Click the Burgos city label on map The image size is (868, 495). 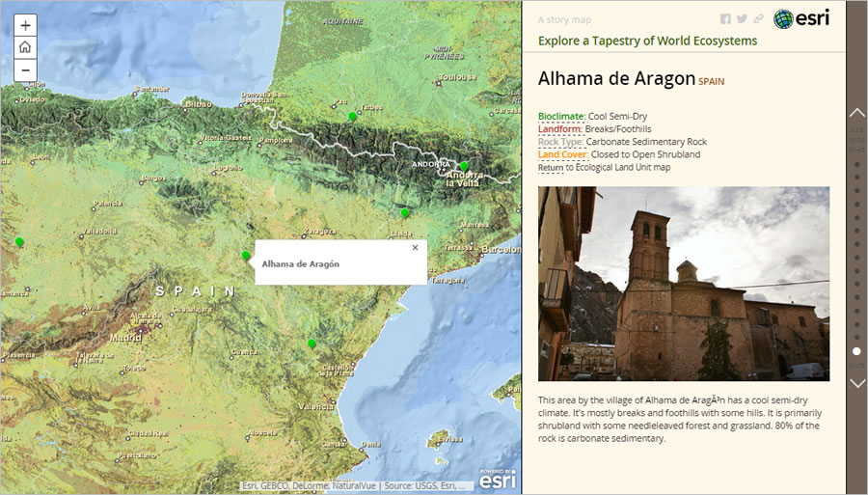[x=153, y=178]
